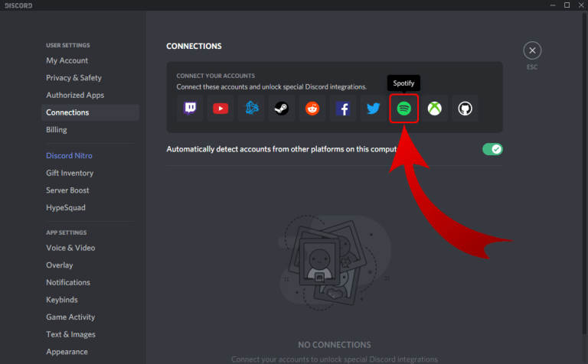Connect a Twitter account
The width and height of the screenshot is (588, 364).
pos(373,109)
